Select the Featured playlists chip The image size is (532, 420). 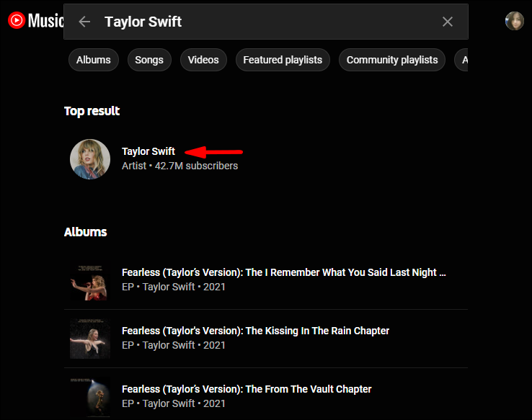[x=283, y=60]
